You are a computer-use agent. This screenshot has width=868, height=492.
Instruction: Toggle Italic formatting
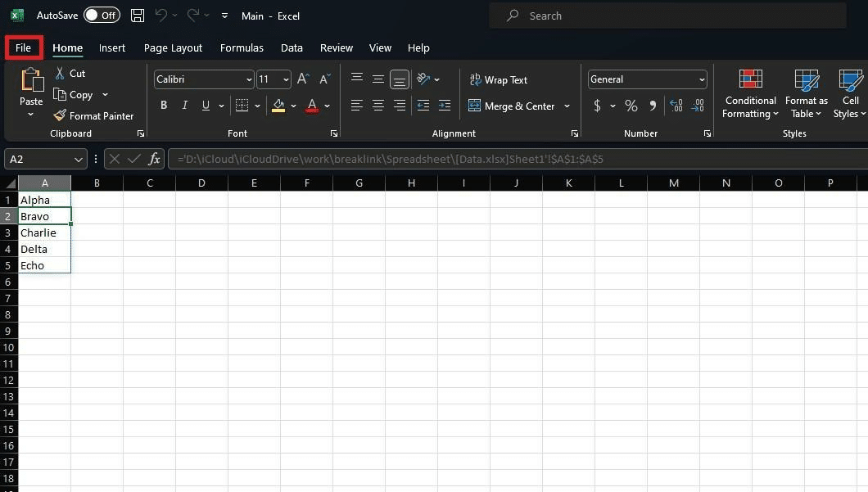pyautogui.click(x=185, y=106)
